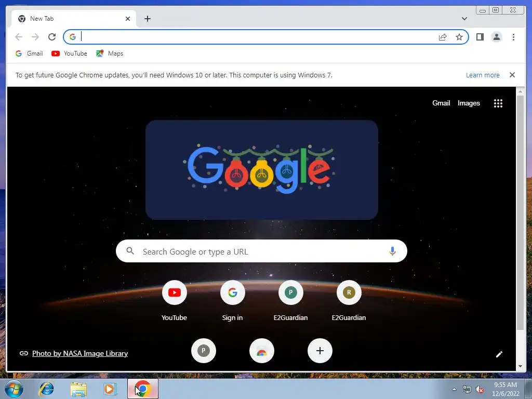Screen dimensions: 532x399
Task: Open the taskbar clock and date
Action: pyautogui.click(x=506, y=389)
